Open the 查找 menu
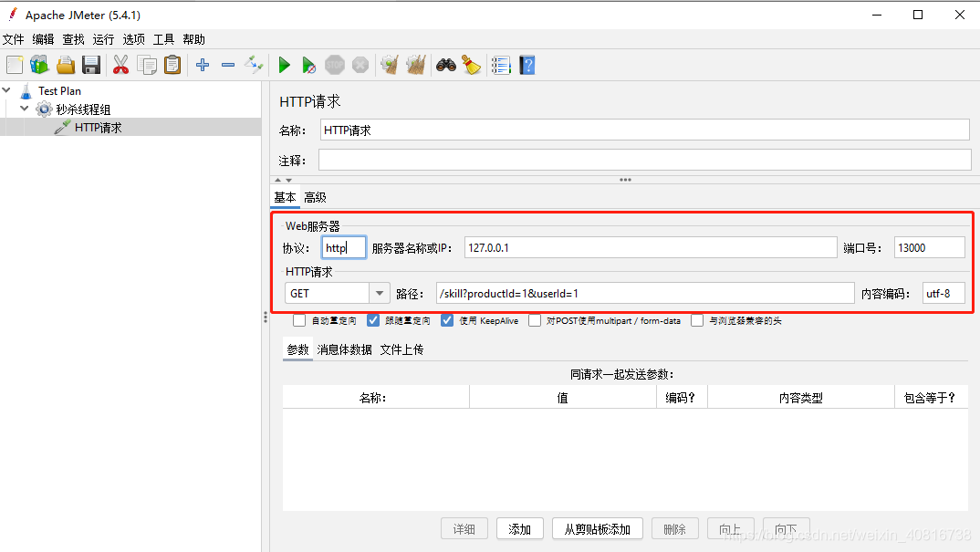The width and height of the screenshot is (980, 552). (73, 39)
